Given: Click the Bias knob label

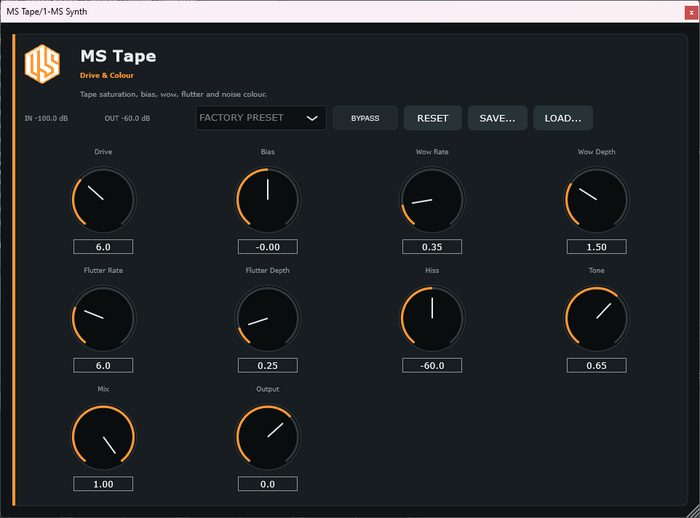Looking at the screenshot, I should [268, 152].
